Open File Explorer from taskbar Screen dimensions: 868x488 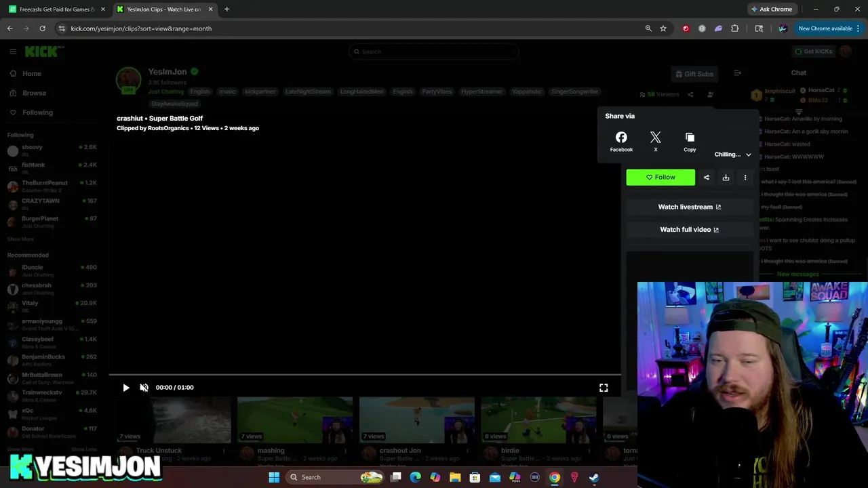tap(455, 477)
